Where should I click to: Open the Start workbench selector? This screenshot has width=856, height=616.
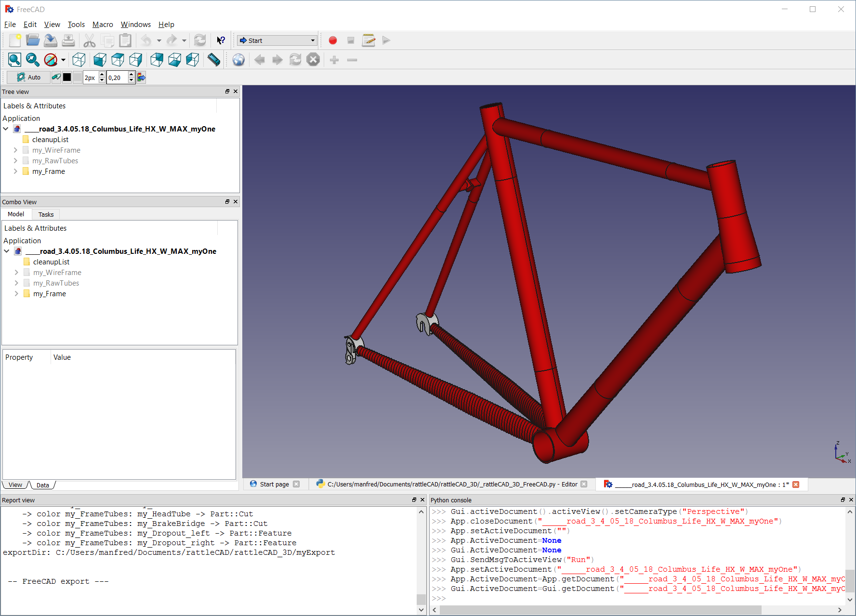277,40
